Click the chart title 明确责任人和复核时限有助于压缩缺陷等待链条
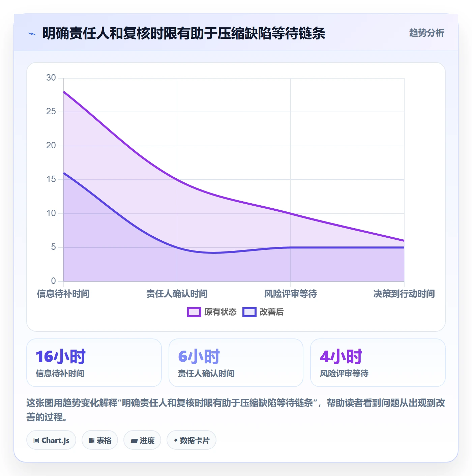 184,33
